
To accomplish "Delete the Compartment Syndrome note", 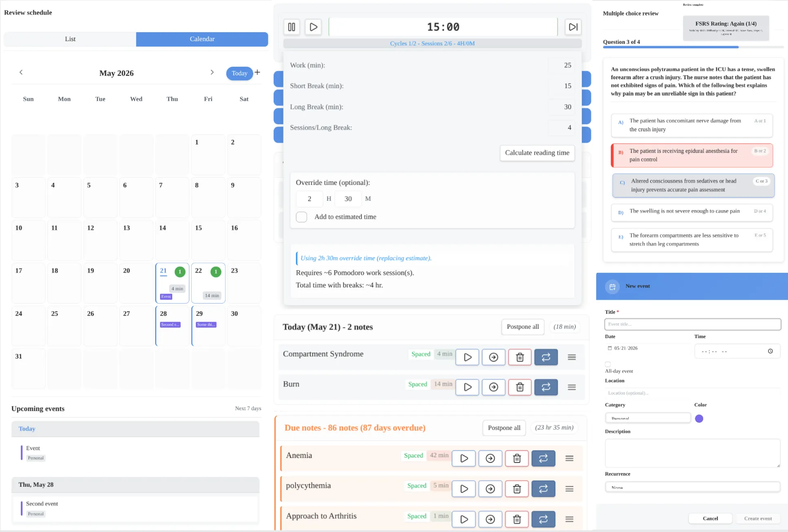I will 520,357.
